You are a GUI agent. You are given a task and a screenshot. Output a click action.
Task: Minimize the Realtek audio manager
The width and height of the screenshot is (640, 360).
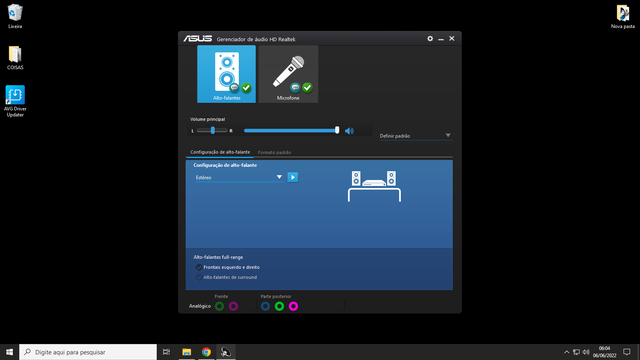pyautogui.click(x=441, y=39)
